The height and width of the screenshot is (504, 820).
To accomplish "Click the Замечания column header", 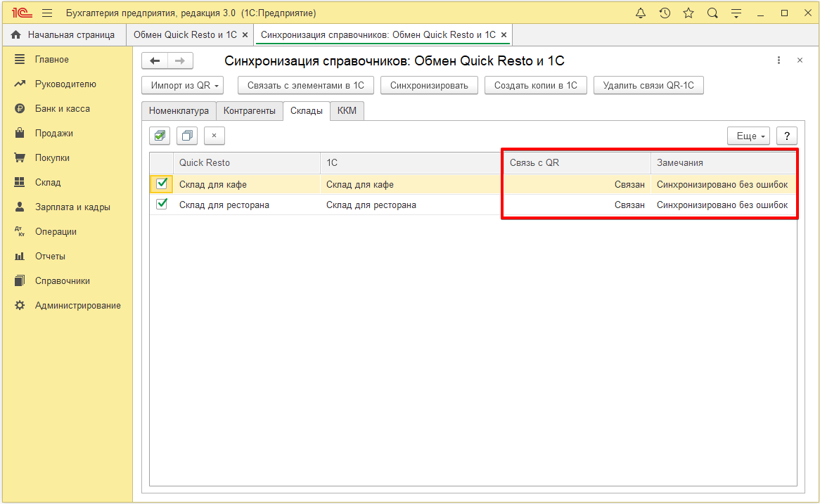I will 724,162.
